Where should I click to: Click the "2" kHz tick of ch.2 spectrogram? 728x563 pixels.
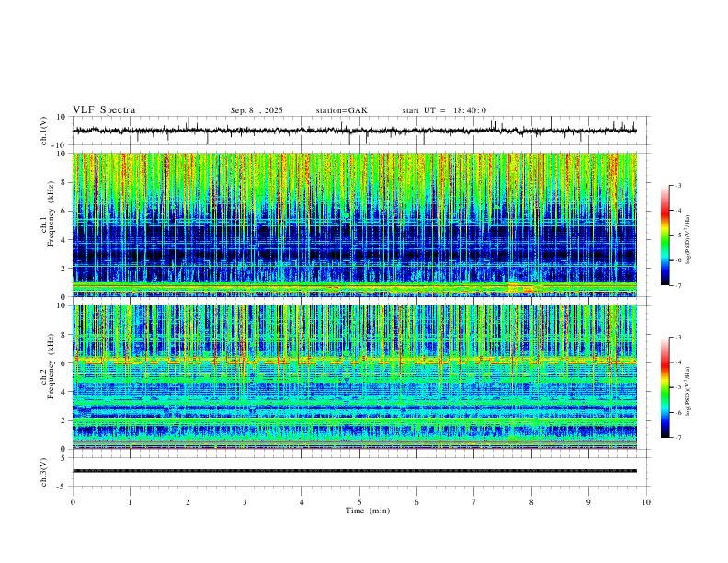[x=64, y=420]
